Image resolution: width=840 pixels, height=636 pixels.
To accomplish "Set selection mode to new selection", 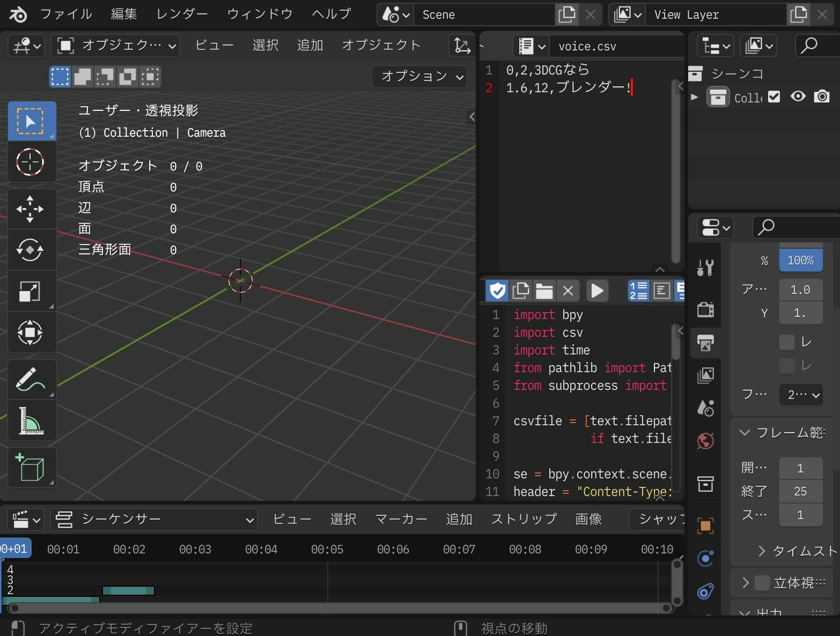I will 60,77.
